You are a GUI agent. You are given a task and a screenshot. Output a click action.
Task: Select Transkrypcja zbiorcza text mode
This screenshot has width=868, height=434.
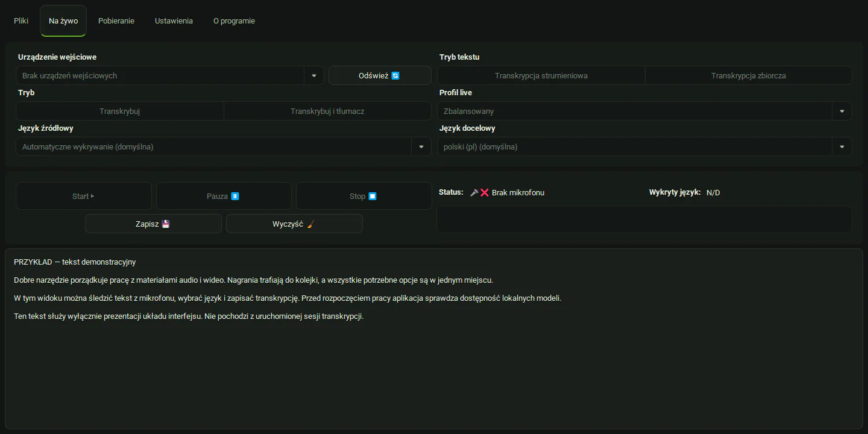pos(748,75)
